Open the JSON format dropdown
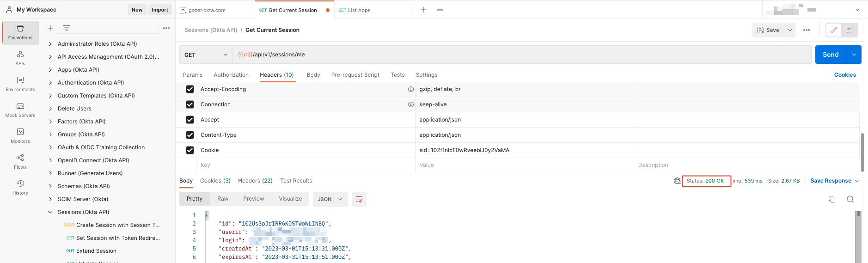This screenshot has width=868, height=263. click(330, 199)
